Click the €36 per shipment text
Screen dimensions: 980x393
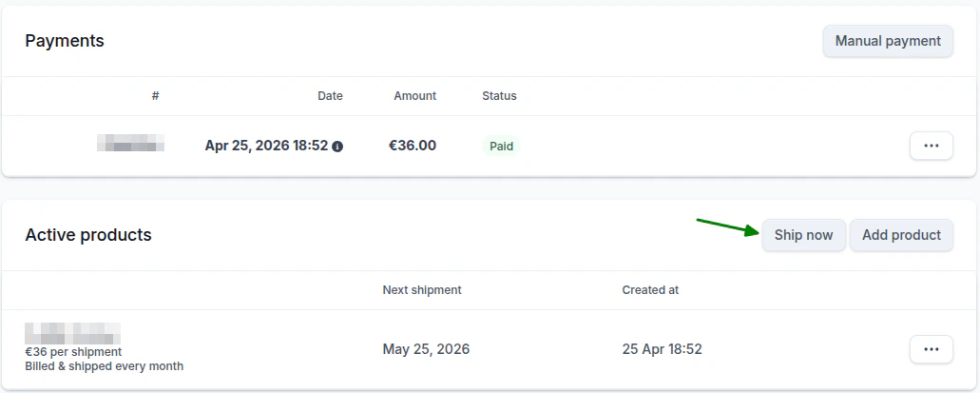(x=73, y=352)
